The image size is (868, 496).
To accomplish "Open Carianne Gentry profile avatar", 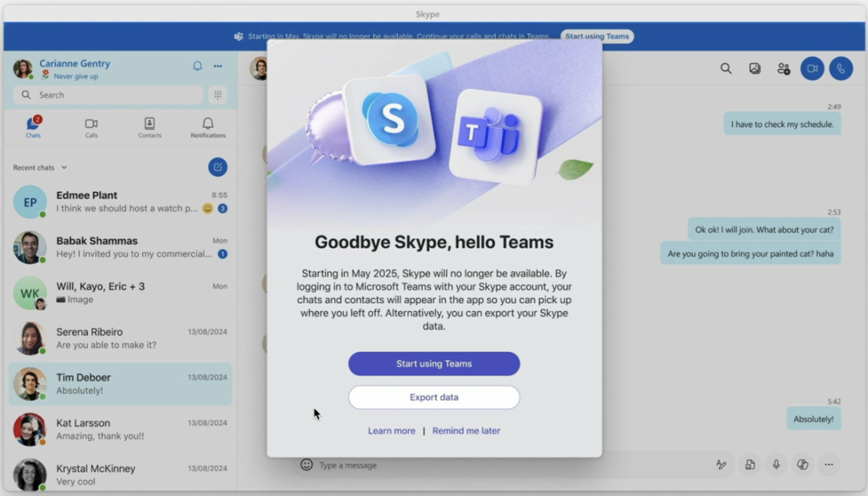I will pos(23,68).
